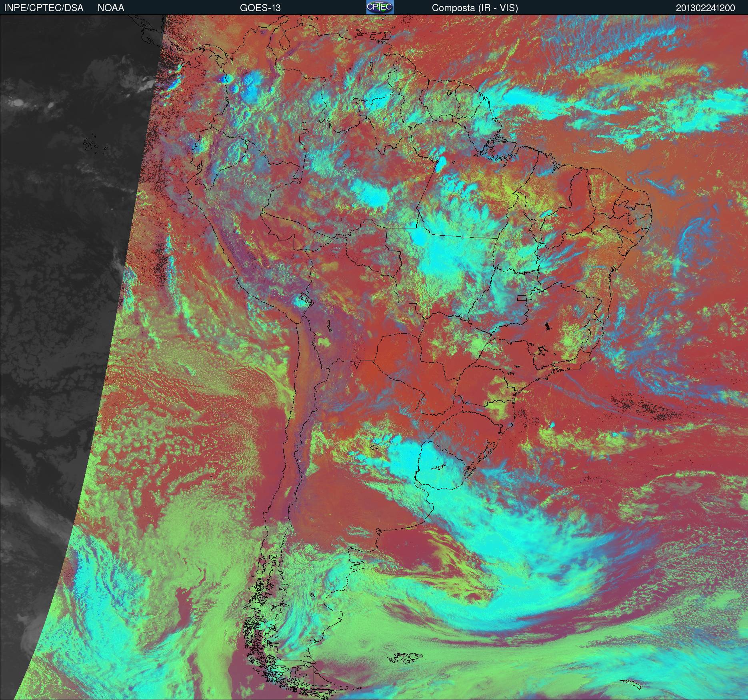This screenshot has height=700, width=748.
Task: Click the GOES-13 satellite label
Action: pos(260,8)
